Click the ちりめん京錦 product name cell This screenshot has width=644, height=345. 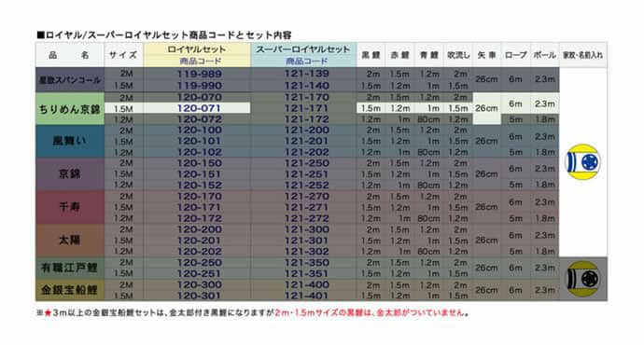click(x=69, y=109)
